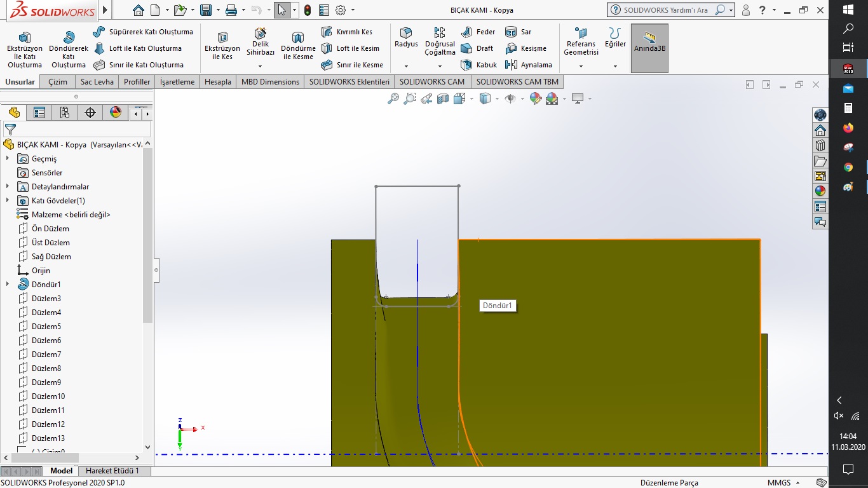This screenshot has height=488, width=868.
Task: Open the DisplayManager color ball tab
Action: coord(115,113)
